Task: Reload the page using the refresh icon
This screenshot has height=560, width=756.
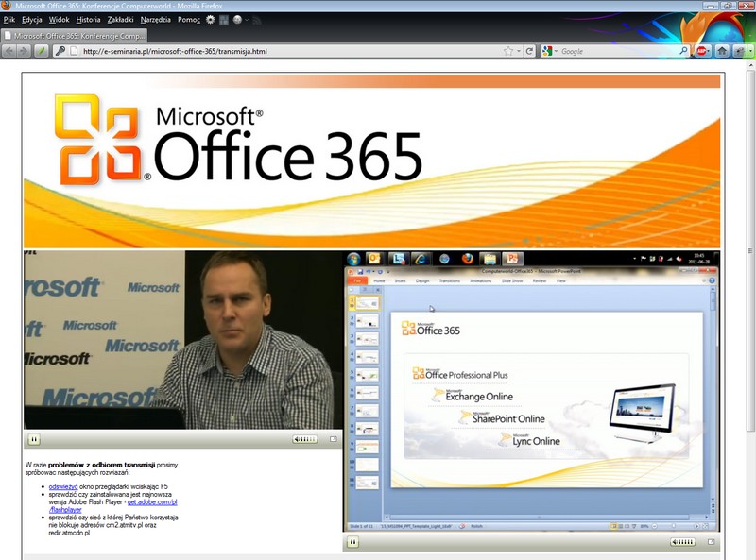Action: tap(530, 51)
